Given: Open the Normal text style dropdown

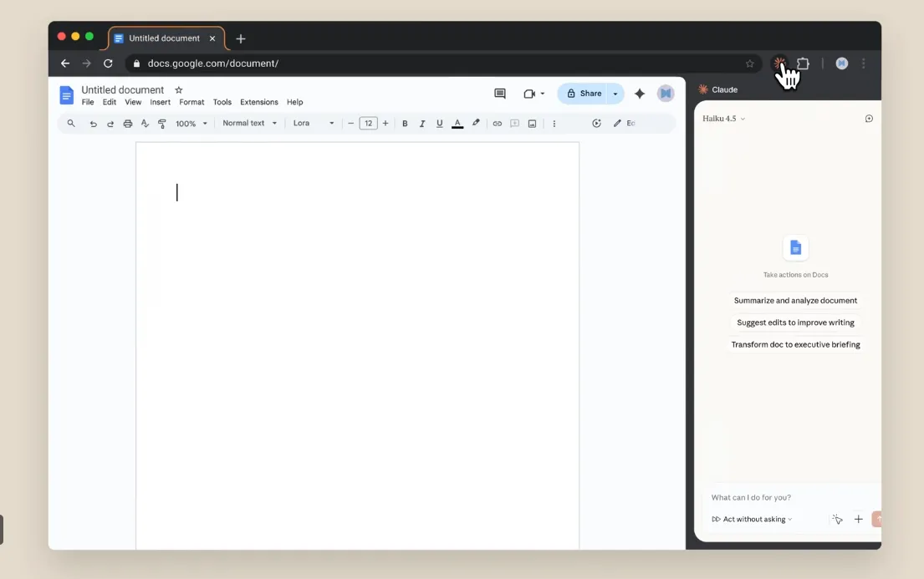Looking at the screenshot, I should click(x=249, y=123).
